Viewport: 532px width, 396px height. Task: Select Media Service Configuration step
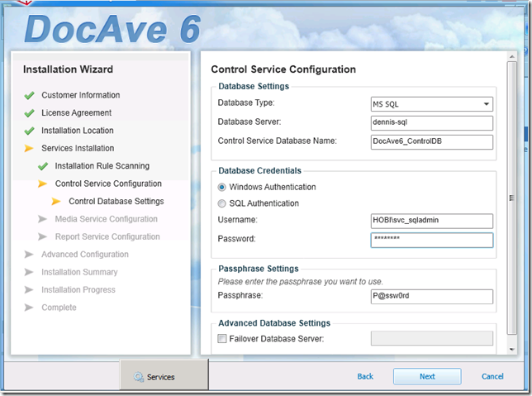[107, 219]
